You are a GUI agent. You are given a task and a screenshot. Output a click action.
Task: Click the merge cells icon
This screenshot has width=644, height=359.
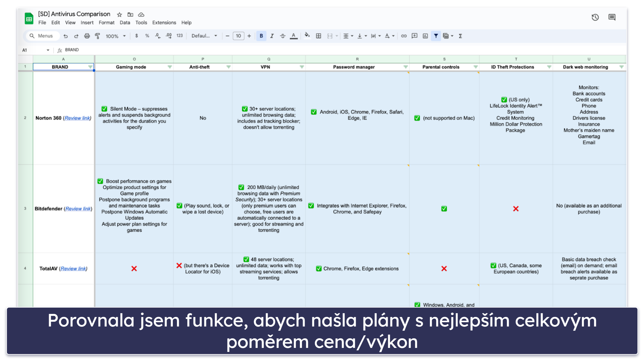point(330,36)
